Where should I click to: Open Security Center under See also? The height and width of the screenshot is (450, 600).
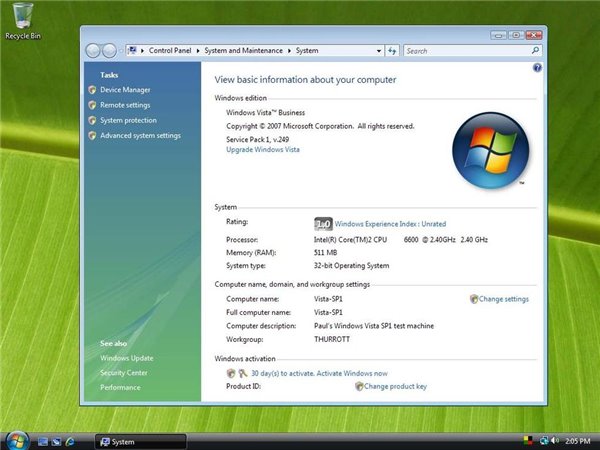[x=124, y=373]
